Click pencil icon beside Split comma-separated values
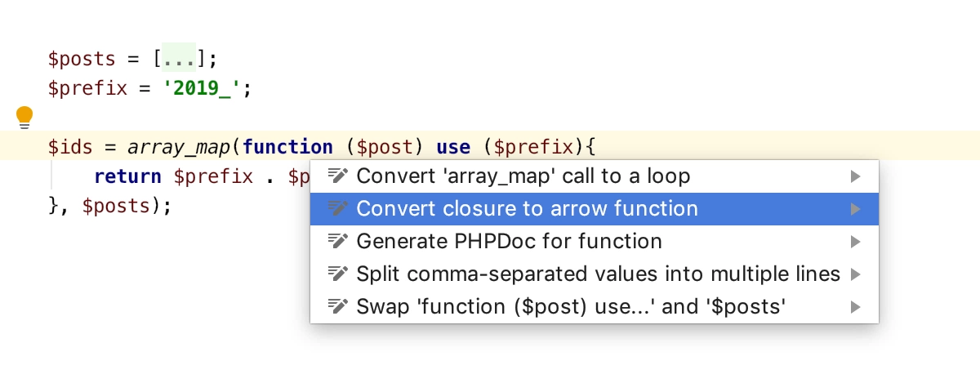The image size is (980, 392). point(338,274)
